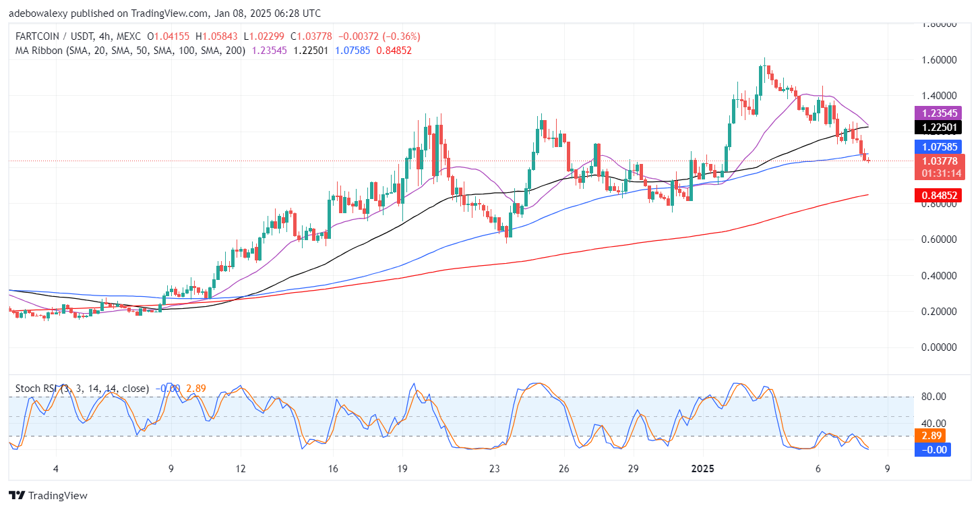Click the date 4 on time axis
This screenshot has height=510, width=980.
click(x=56, y=469)
